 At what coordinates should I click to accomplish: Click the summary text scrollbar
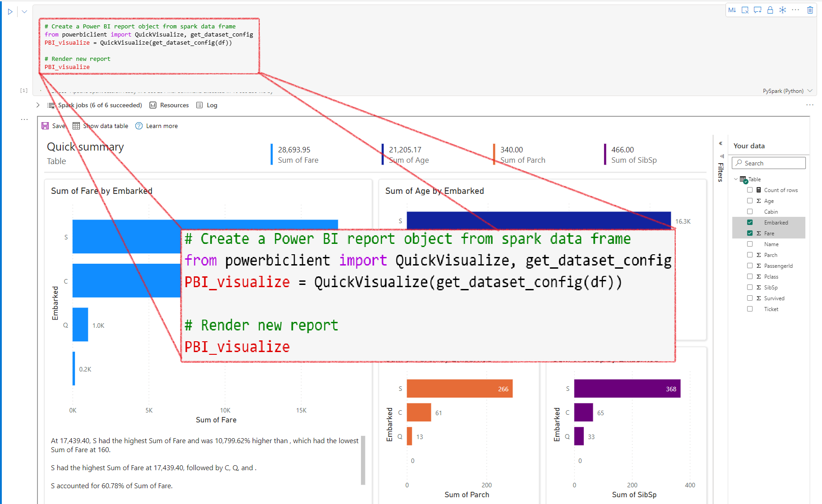363,460
